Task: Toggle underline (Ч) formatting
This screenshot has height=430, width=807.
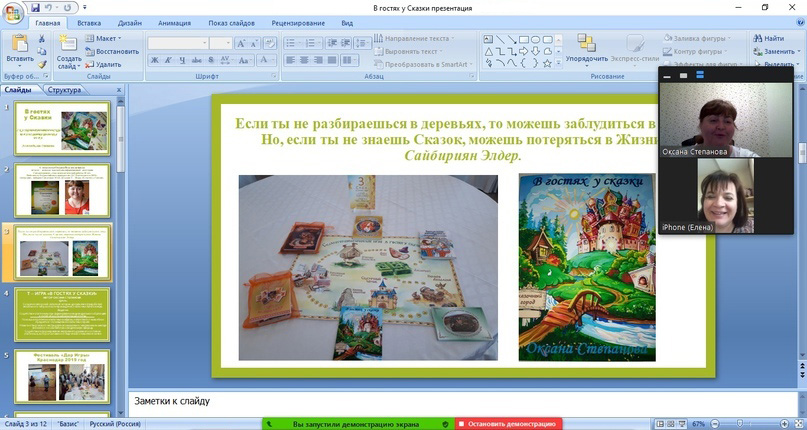Action: point(182,60)
